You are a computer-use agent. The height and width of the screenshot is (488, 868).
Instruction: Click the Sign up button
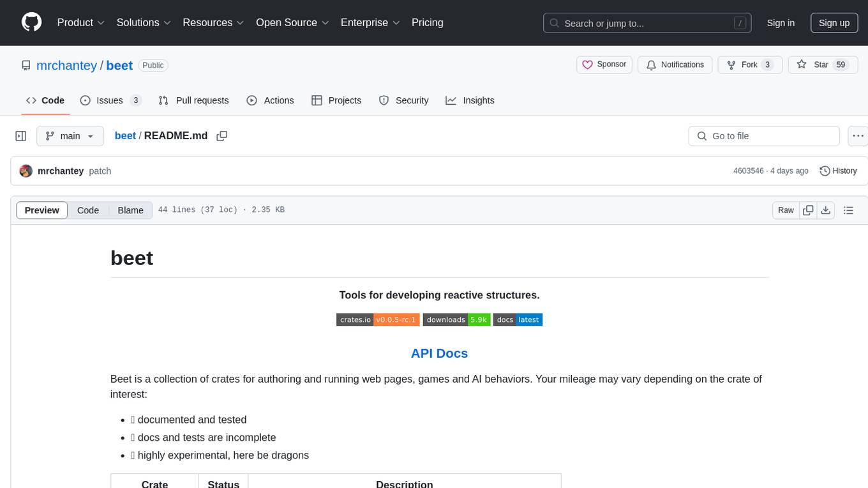(x=834, y=23)
